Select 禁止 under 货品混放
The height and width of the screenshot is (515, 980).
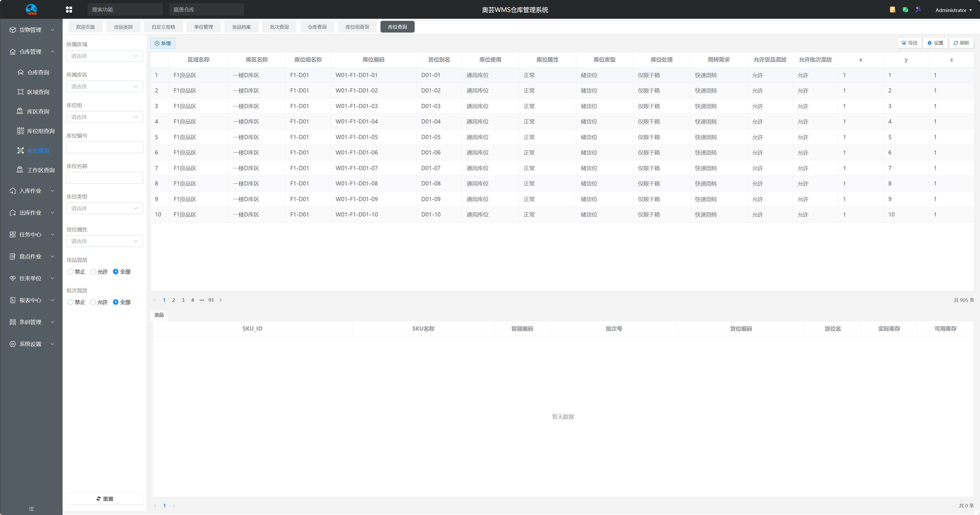[x=71, y=272]
